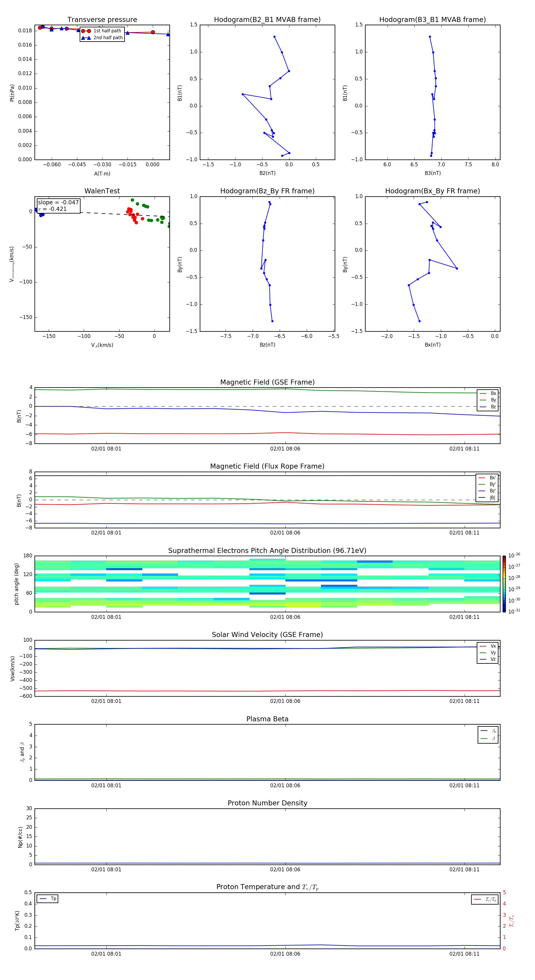Click the 'Hodogram(B3_B1 MVAB frame)' title
Viewport: 535px width, 980px height.
(x=432, y=20)
